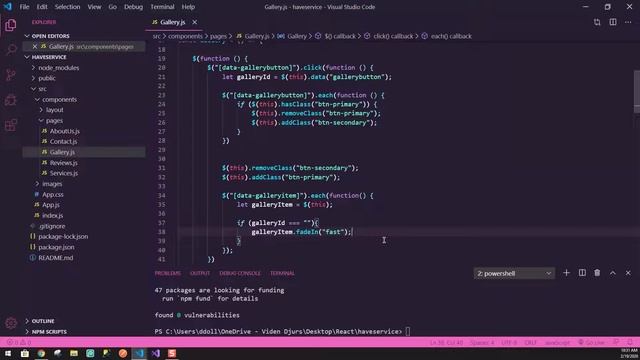Open the editor More Actions ellipsis
Image resolution: width=640 pixels, height=360 pixels.
(628, 22)
